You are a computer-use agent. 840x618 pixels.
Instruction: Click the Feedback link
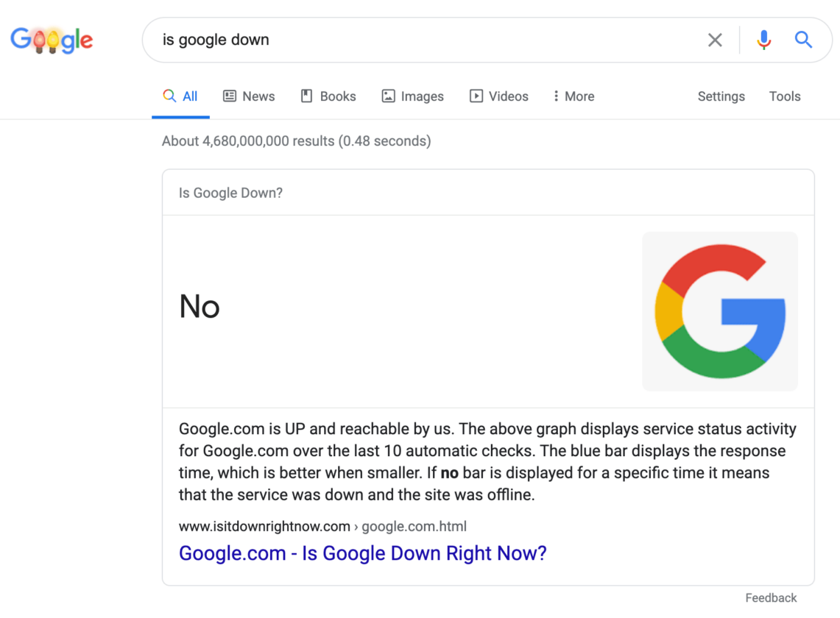771,597
